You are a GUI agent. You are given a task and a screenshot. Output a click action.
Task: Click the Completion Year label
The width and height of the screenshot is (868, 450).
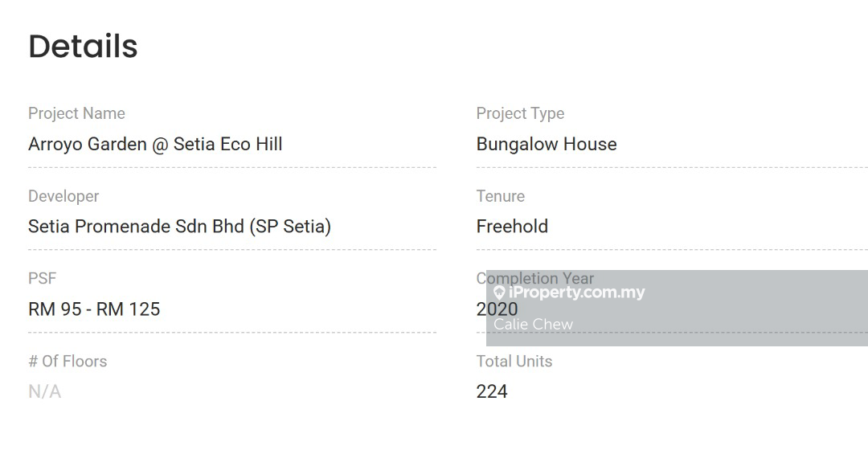[x=535, y=278]
